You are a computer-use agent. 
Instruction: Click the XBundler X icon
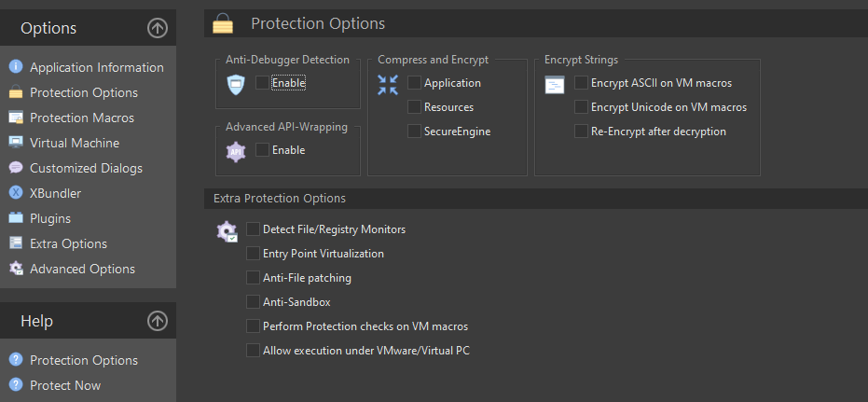click(x=16, y=193)
